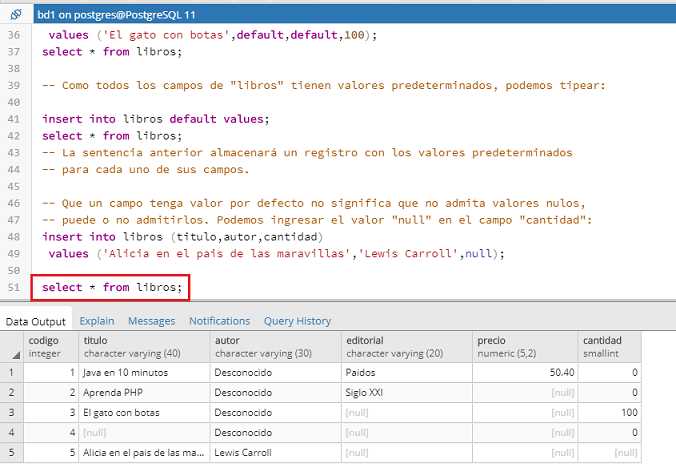Select the precio column header

pos(525,347)
